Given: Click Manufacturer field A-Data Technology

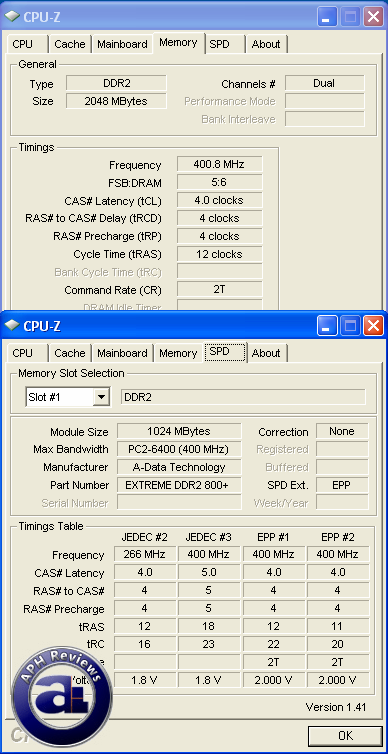Looking at the screenshot, I should coord(179,467).
